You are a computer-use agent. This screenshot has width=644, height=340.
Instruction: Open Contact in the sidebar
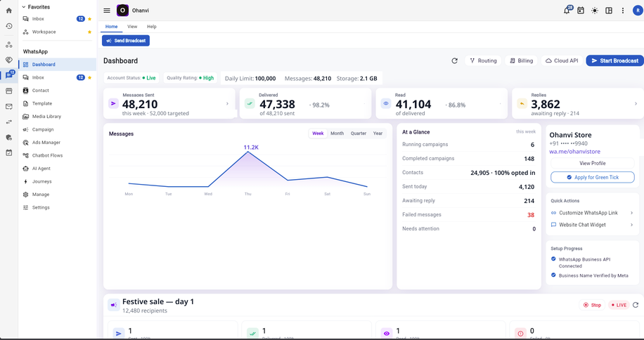pos(58,91)
